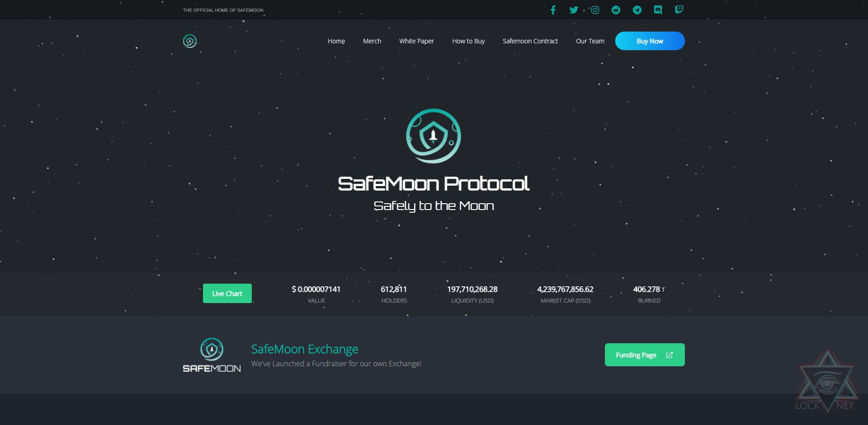Open the Live Chart button
This screenshot has height=425, width=868.
click(x=227, y=294)
